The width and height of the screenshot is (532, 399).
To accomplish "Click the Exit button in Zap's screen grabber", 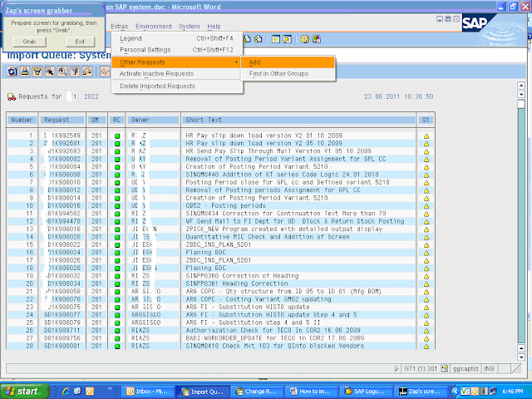I will point(80,42).
